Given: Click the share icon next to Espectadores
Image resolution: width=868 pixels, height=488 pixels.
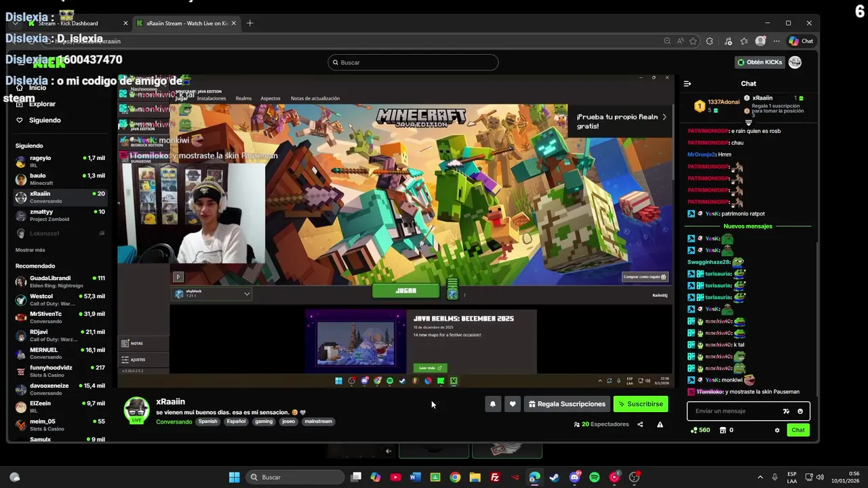Looking at the screenshot, I should pyautogui.click(x=640, y=424).
